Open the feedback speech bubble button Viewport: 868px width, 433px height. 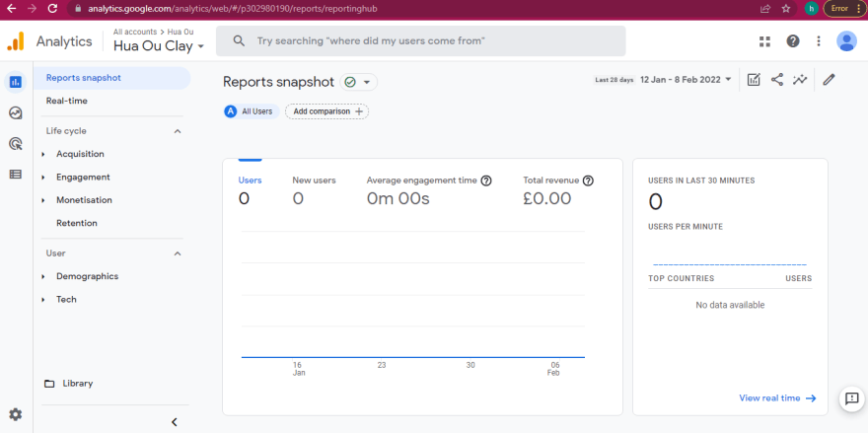(x=852, y=398)
